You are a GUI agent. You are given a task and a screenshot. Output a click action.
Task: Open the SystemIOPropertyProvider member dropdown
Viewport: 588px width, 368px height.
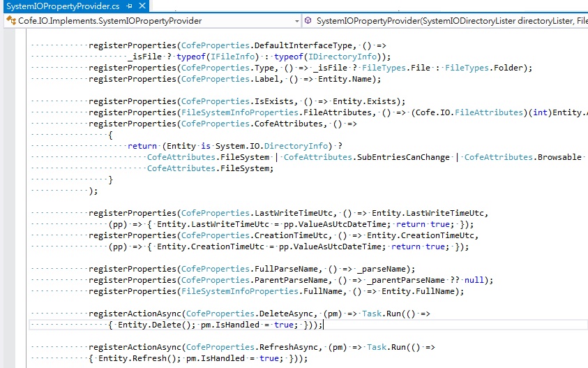446,21
